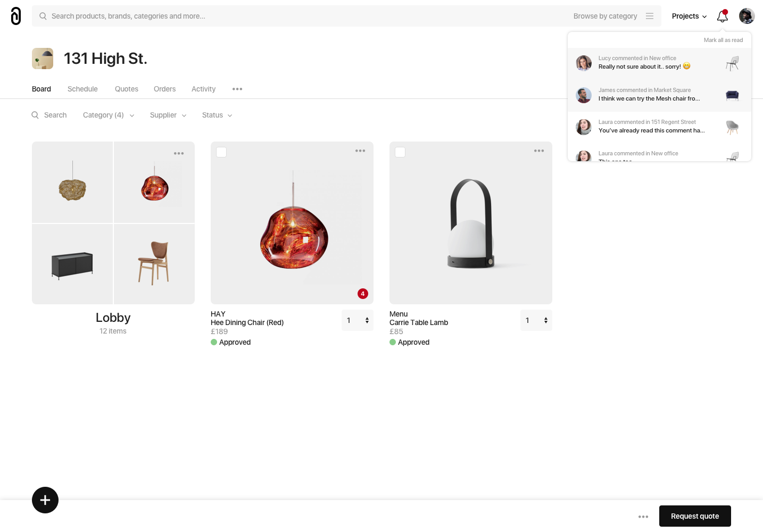This screenshot has width=763, height=532.
Task: Click the 131 High St. project title
Action: (x=105, y=59)
